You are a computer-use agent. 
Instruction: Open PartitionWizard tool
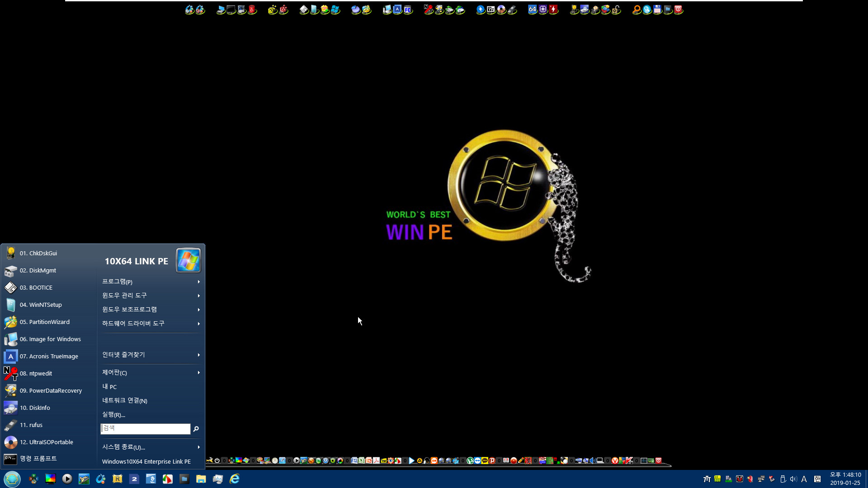[45, 322]
